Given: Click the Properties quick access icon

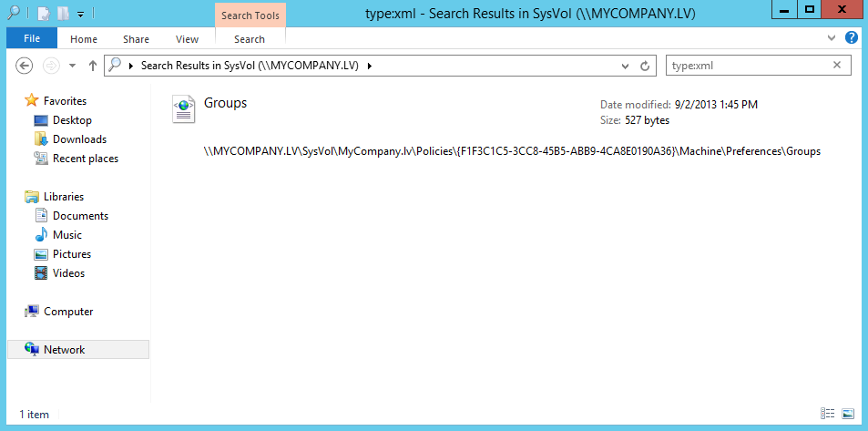Looking at the screenshot, I should [43, 14].
